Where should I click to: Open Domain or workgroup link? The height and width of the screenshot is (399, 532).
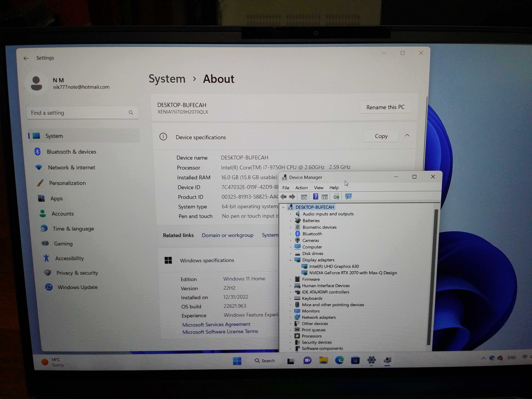(x=227, y=235)
